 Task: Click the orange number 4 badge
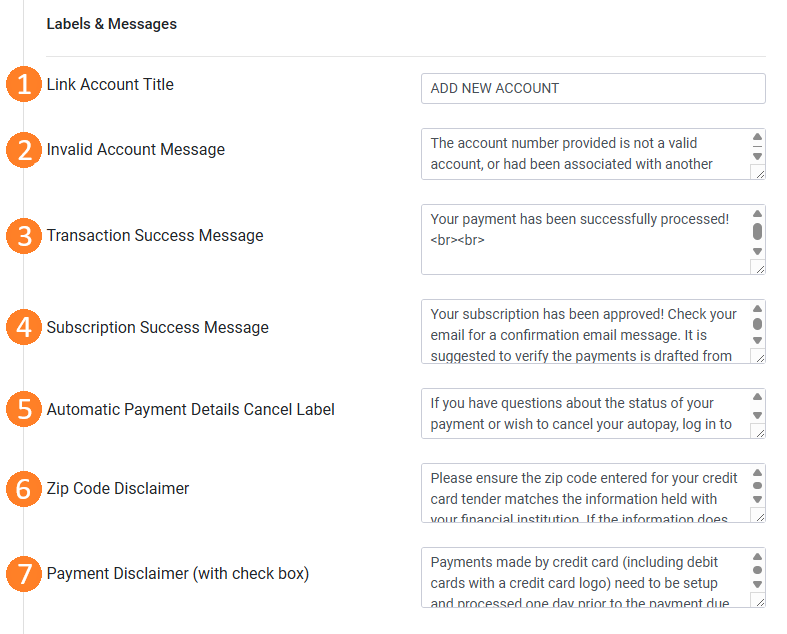pyautogui.click(x=24, y=327)
